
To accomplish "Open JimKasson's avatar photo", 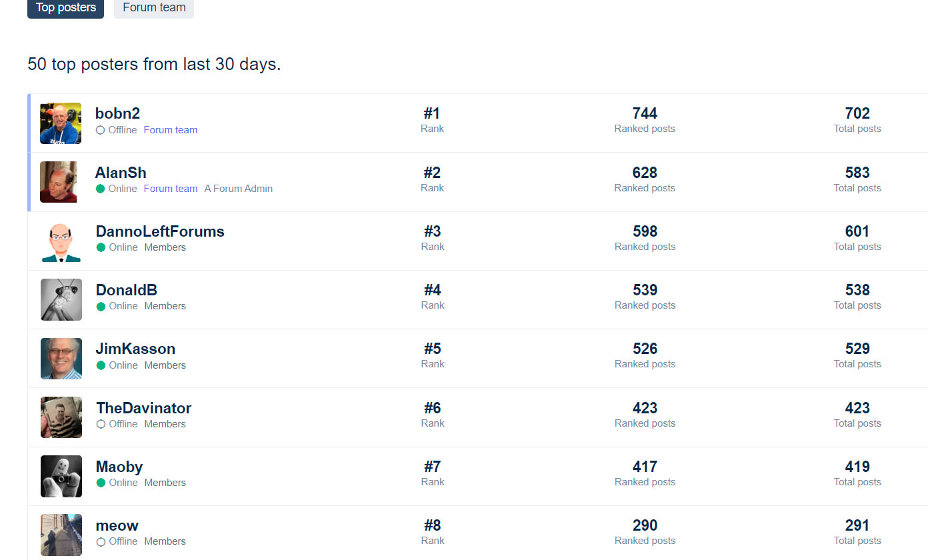I will pyautogui.click(x=61, y=359).
